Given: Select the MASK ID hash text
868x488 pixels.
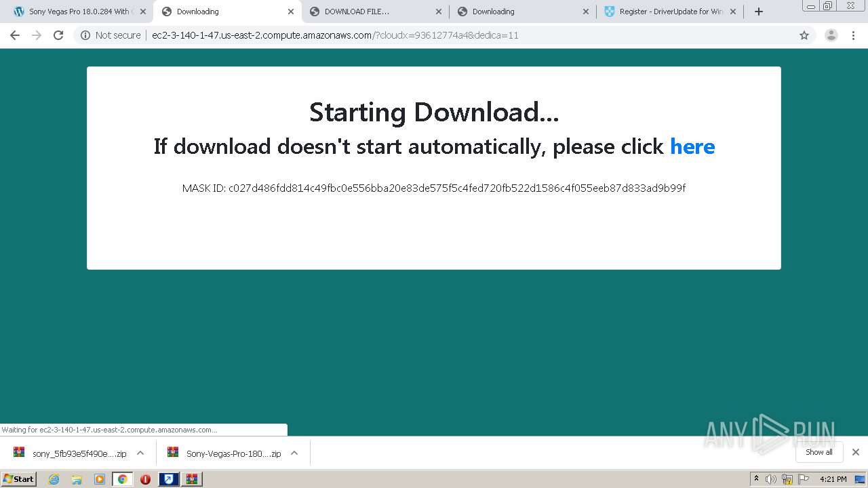Looking at the screenshot, I should coord(457,188).
